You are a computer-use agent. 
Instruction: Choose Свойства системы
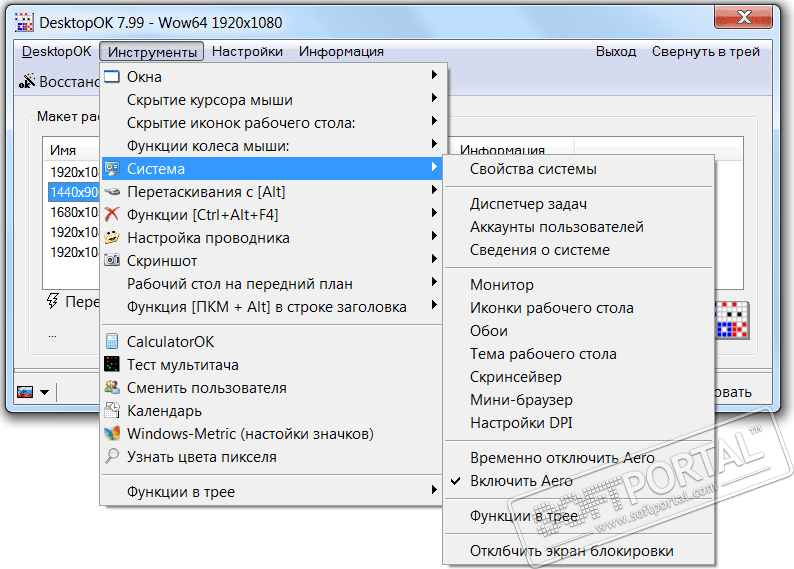point(579,169)
